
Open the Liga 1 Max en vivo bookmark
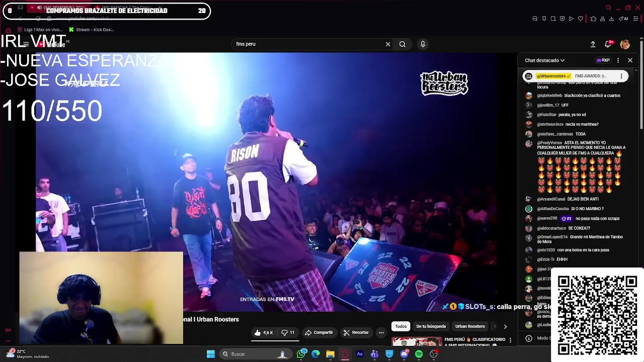(x=39, y=30)
